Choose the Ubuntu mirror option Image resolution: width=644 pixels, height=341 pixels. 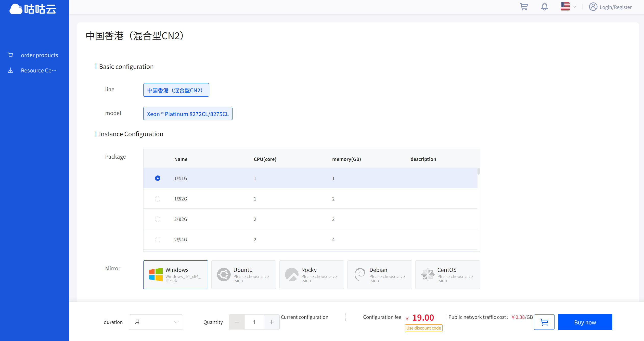tap(243, 274)
